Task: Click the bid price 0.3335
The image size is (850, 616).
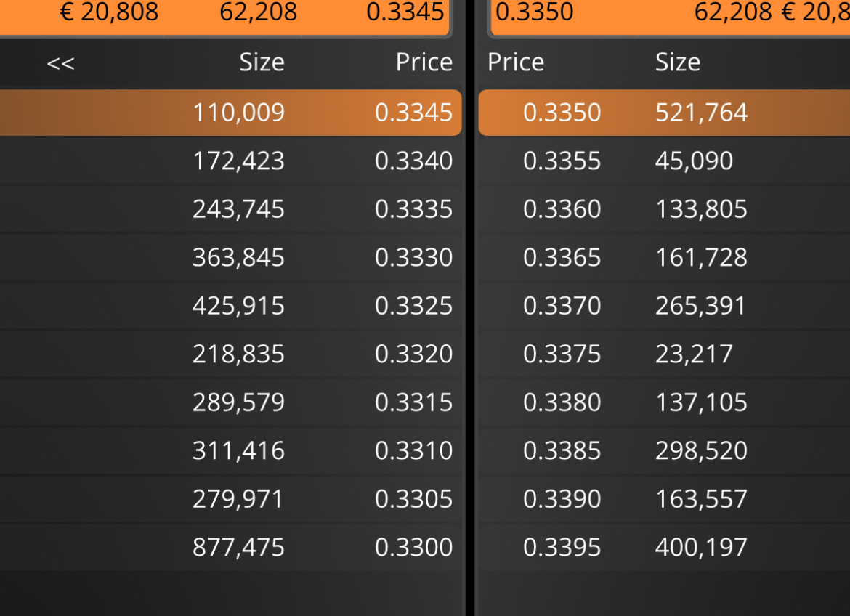Action: [413, 209]
